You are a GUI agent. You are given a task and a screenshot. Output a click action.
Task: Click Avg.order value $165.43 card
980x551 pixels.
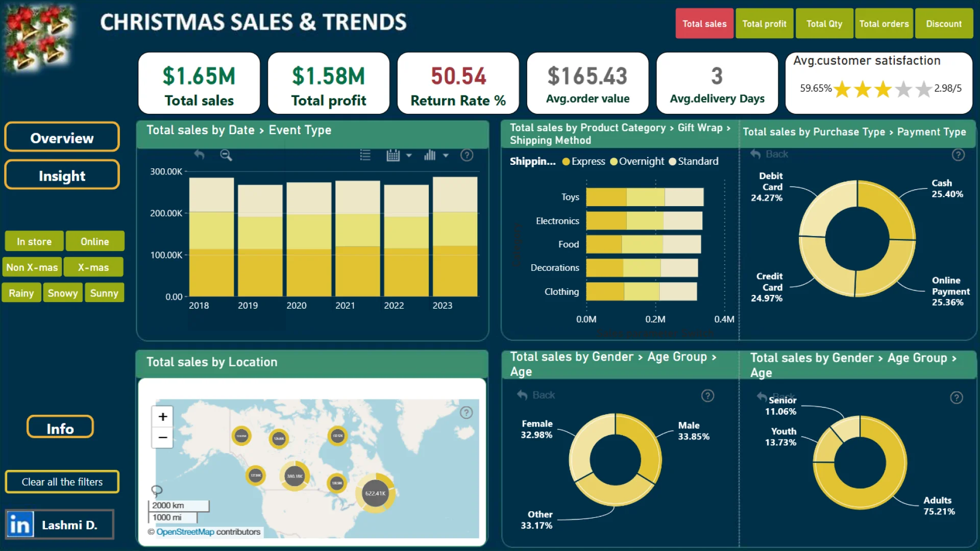coord(587,83)
